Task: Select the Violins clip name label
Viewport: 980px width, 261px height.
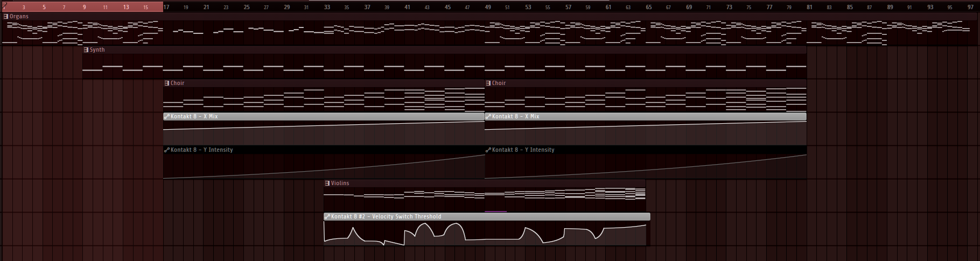Action: click(x=340, y=184)
